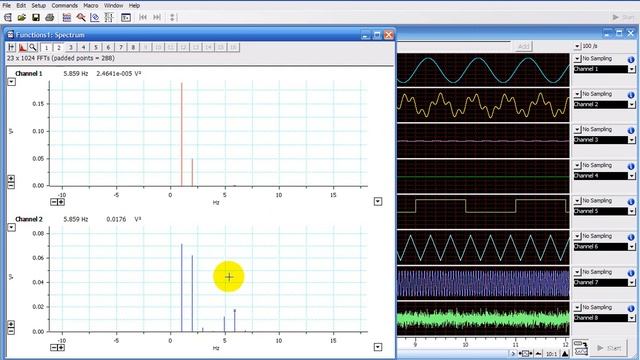Toggle channel 1 button in Spectrum toolbar

click(x=46, y=48)
